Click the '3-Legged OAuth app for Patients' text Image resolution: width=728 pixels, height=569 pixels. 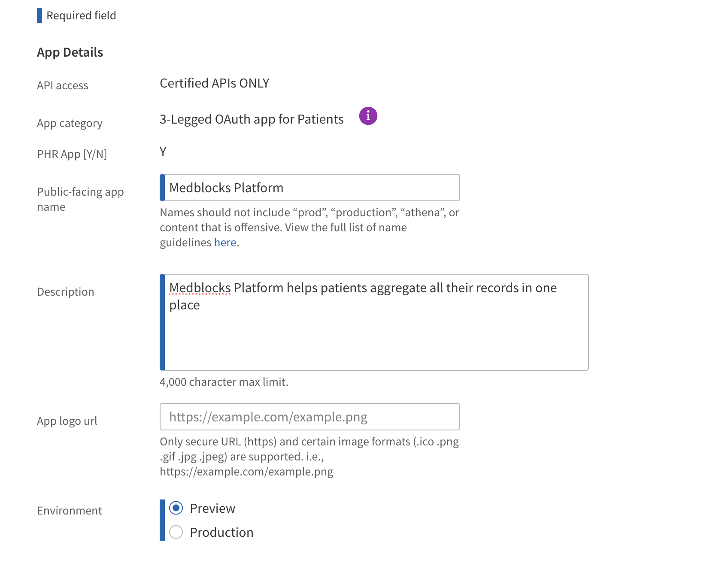[252, 119]
